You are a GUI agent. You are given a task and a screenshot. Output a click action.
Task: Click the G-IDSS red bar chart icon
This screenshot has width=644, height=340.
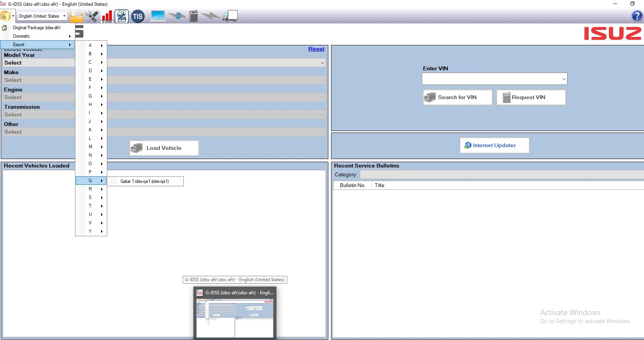(x=107, y=16)
